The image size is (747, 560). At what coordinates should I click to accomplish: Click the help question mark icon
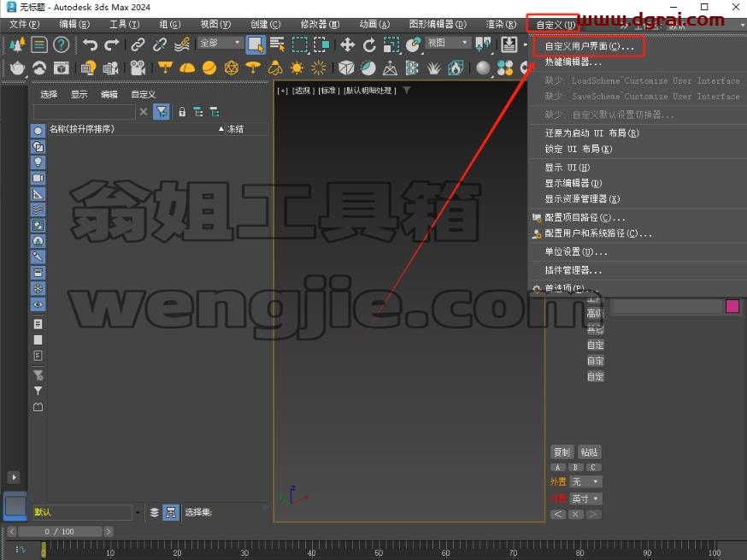point(61,44)
